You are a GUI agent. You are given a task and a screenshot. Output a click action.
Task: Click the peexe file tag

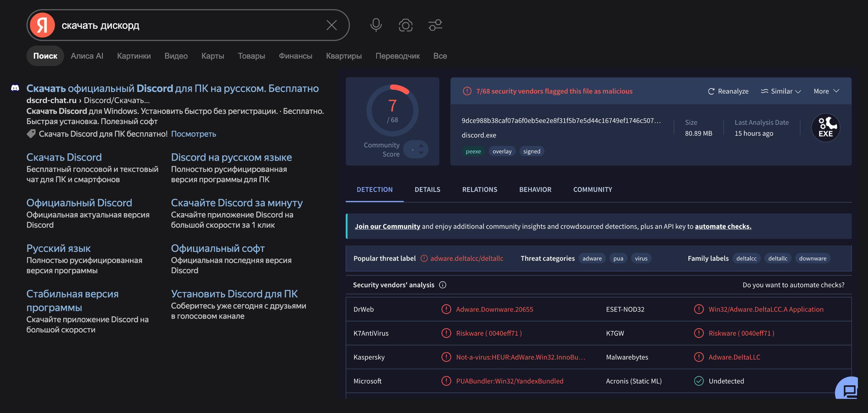[x=473, y=151]
